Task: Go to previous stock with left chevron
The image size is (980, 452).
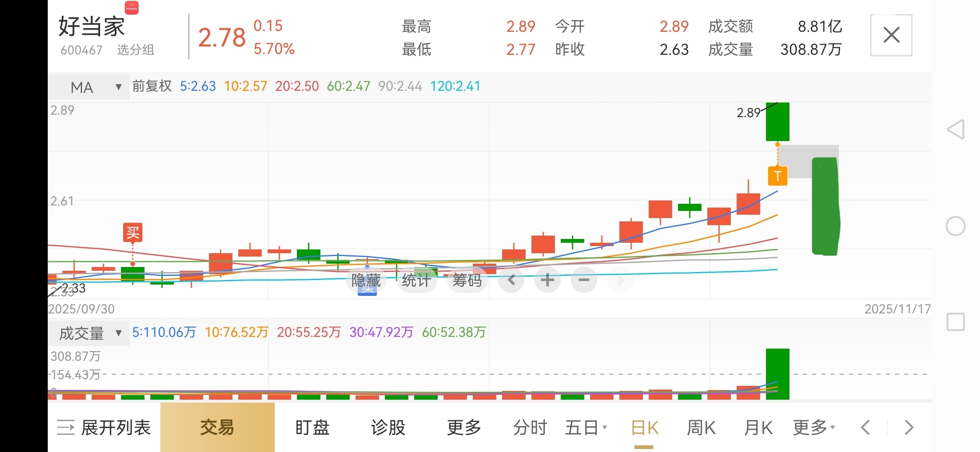Action: coord(865,428)
